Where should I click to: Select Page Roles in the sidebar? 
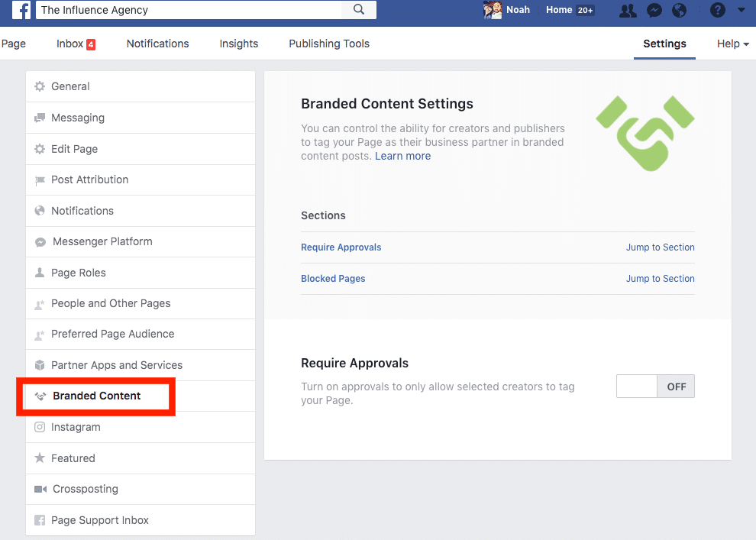(x=141, y=273)
